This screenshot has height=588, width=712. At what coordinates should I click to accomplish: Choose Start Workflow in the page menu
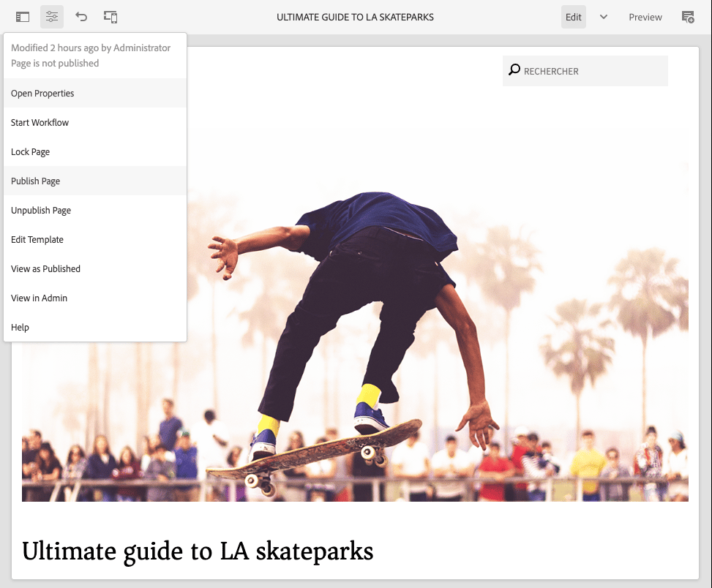tap(40, 122)
